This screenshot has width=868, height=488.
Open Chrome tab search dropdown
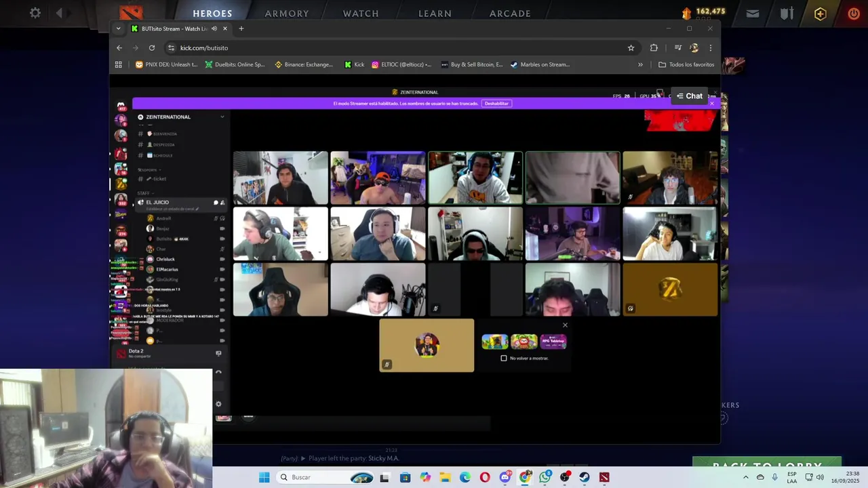pos(118,28)
